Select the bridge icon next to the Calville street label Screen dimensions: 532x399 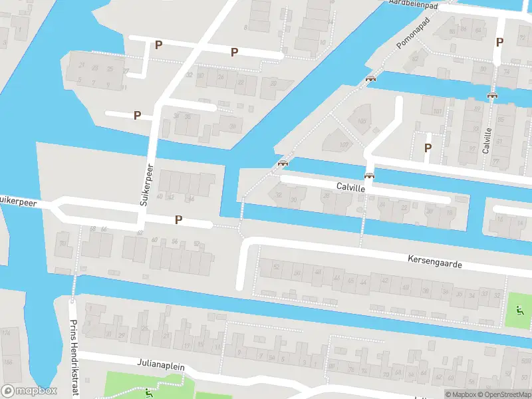click(x=370, y=176)
